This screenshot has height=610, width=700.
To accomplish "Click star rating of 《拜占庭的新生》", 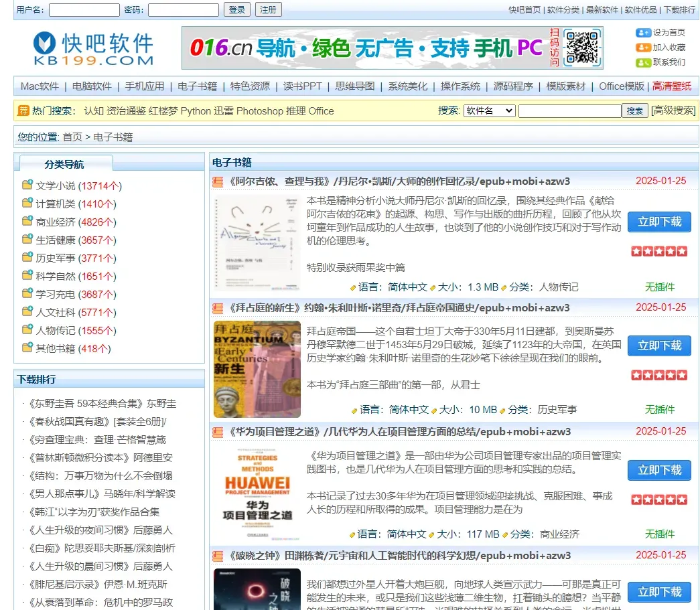I will (x=659, y=375).
